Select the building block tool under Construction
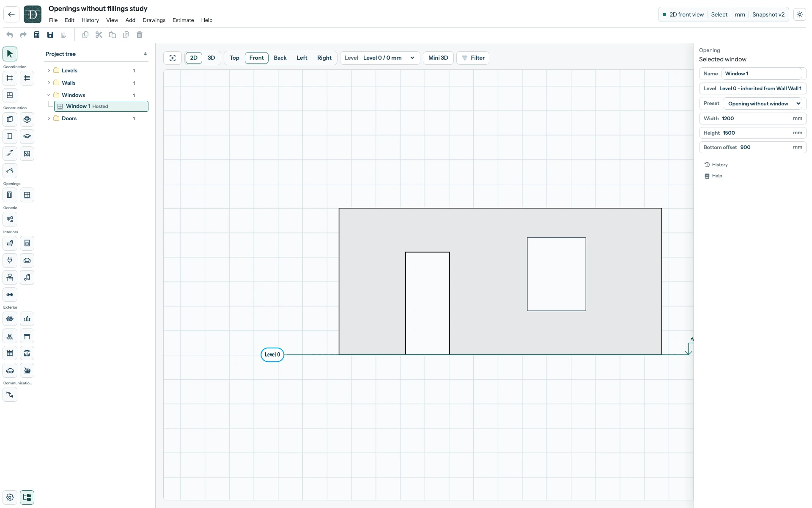812x508 pixels. point(27,119)
